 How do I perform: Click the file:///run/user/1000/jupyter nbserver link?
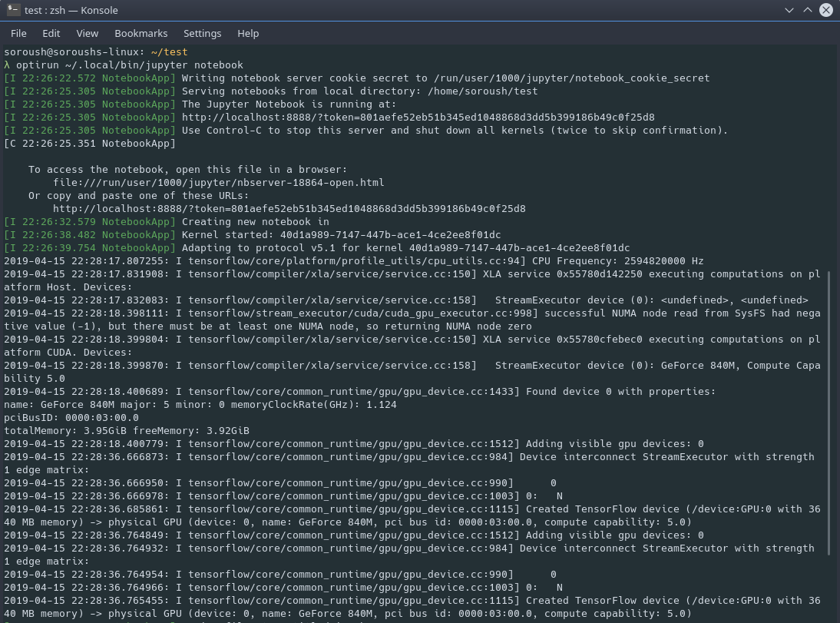point(219,182)
